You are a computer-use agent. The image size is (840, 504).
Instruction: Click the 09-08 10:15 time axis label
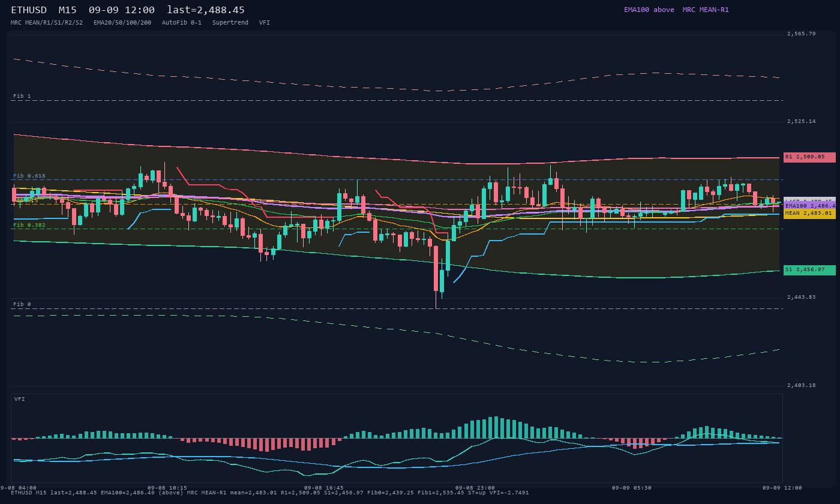(x=167, y=488)
